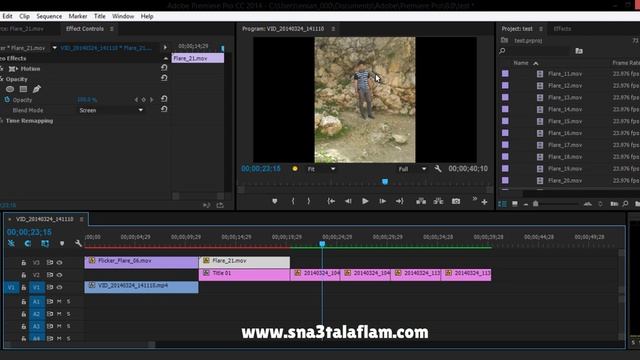Add a marker in the timeline
The width and height of the screenshot is (640, 360).
tap(62, 243)
